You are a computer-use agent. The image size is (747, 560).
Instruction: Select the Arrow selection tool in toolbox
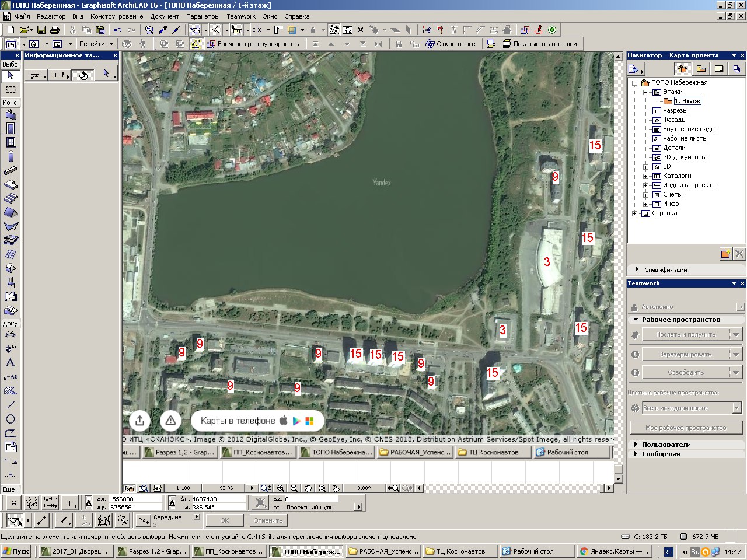[11, 76]
